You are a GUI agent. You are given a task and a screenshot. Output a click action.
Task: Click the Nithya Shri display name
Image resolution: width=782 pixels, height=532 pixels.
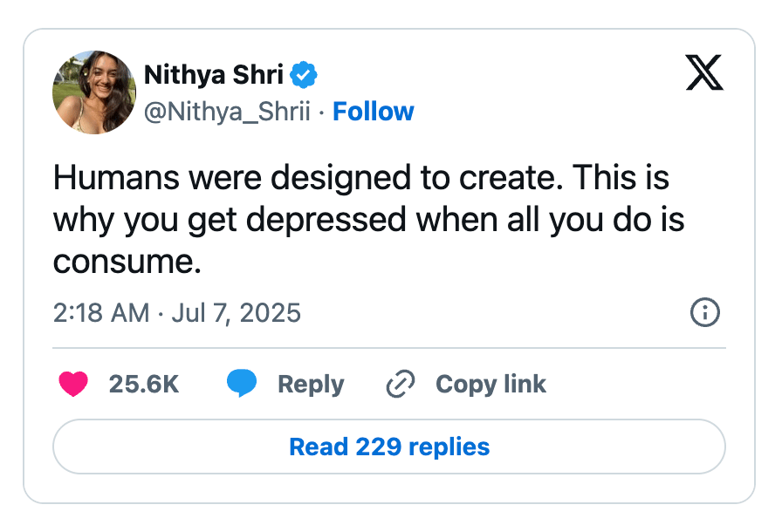(213, 76)
